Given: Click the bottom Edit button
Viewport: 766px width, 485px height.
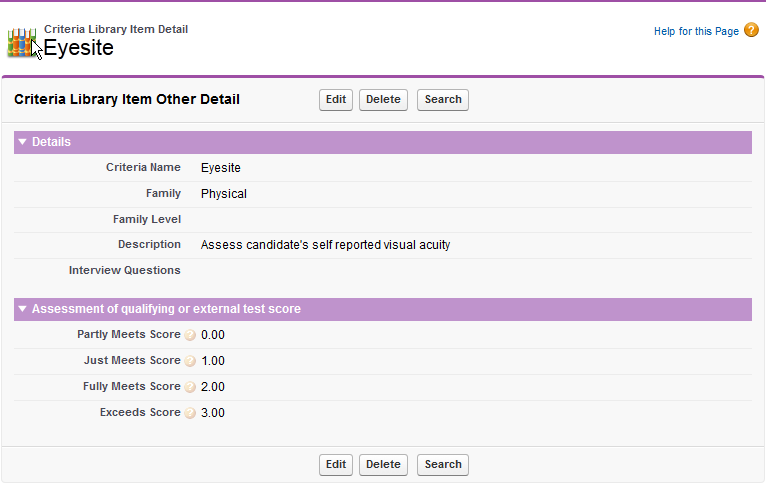Looking at the screenshot, I should (x=335, y=464).
